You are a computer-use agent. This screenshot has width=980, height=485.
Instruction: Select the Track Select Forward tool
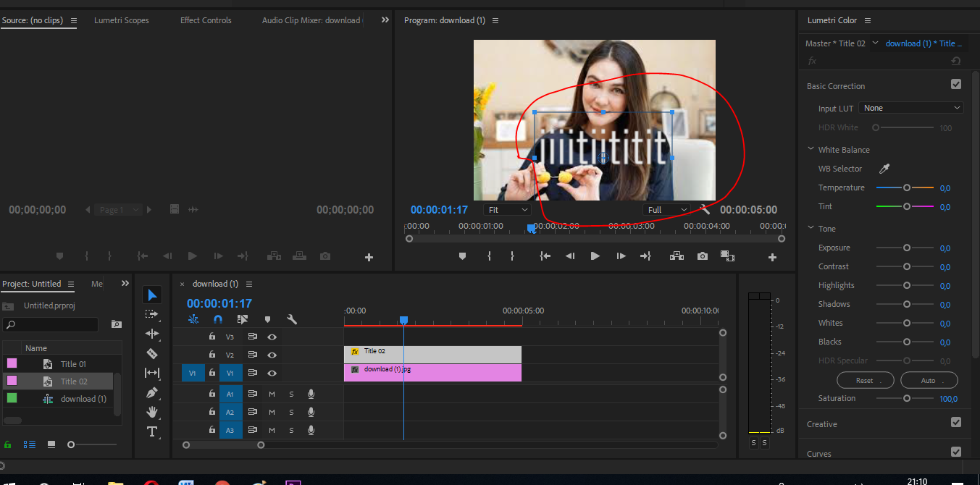(152, 314)
